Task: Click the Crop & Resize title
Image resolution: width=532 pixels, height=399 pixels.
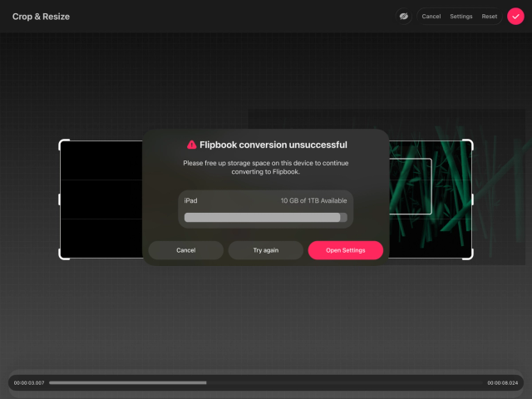Action: (41, 17)
